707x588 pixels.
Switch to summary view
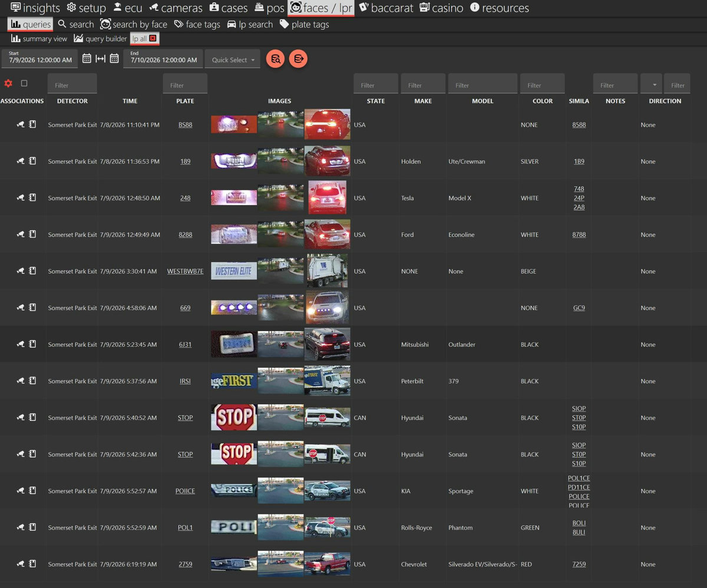coord(39,39)
